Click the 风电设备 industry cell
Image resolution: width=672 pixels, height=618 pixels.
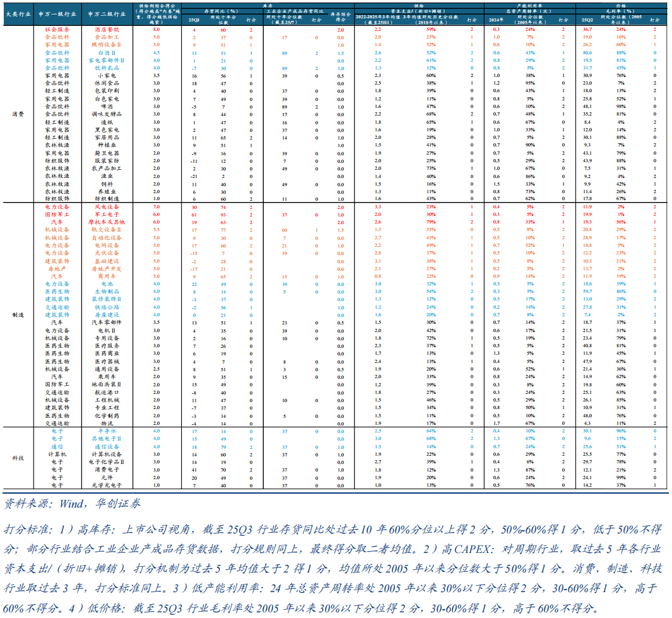106,207
